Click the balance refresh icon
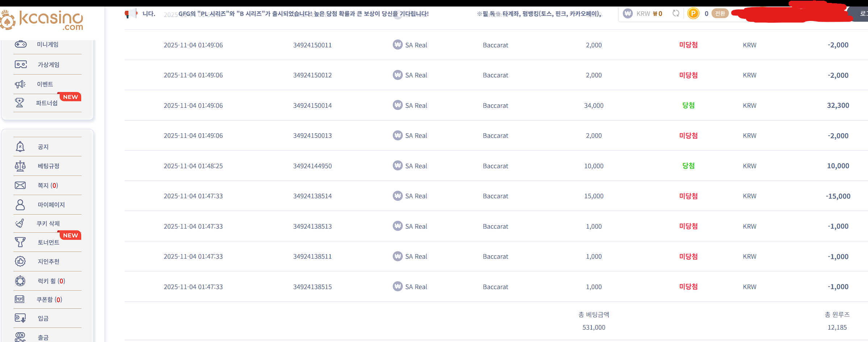This screenshot has width=868, height=342. pos(676,14)
